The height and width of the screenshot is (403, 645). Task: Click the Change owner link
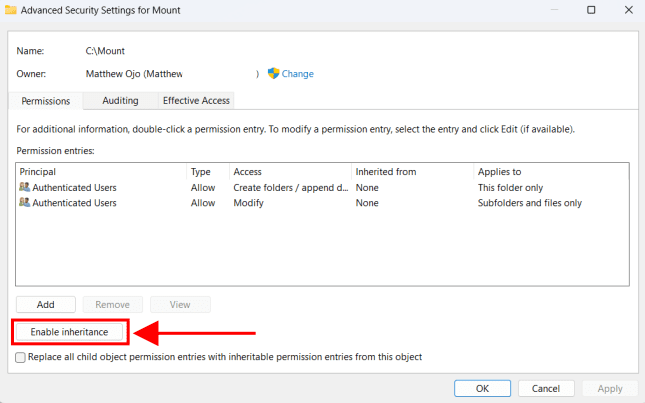297,74
